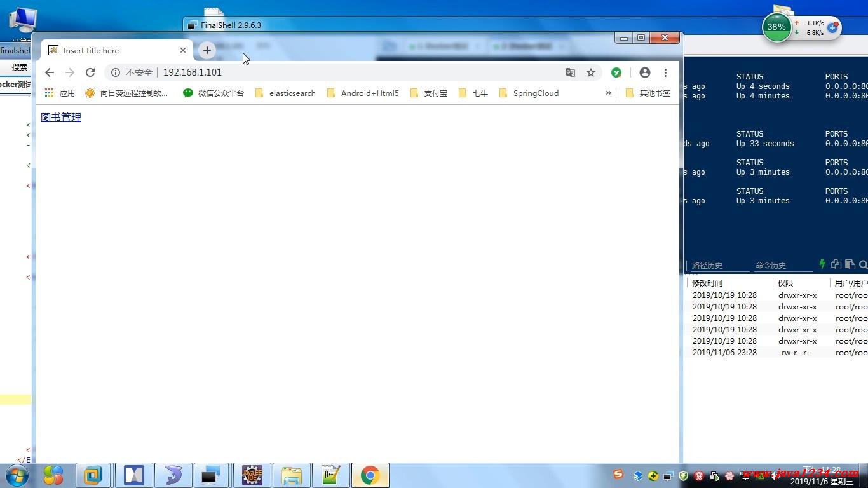The image size is (868, 488).
Task: Close the Insert title here tab
Action: pos(183,50)
